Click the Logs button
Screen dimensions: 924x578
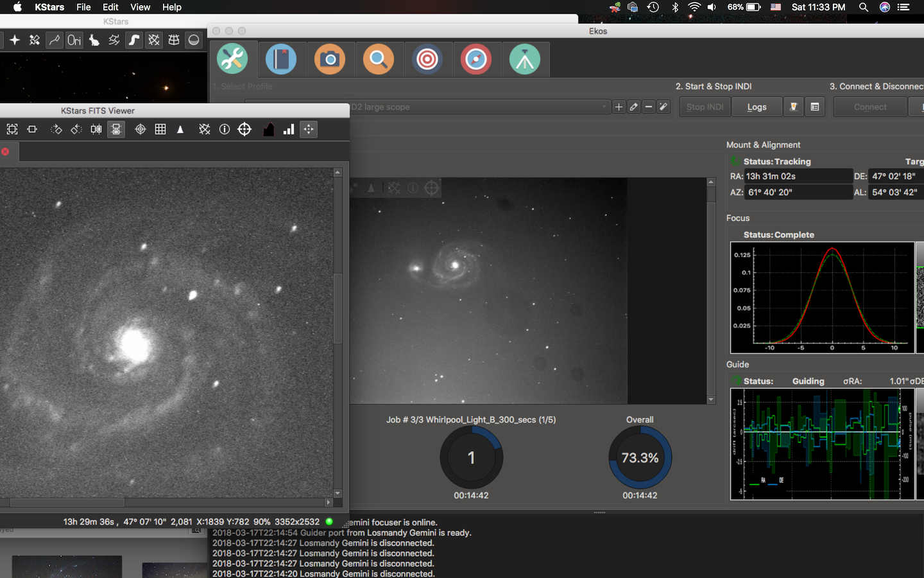pyautogui.click(x=757, y=107)
